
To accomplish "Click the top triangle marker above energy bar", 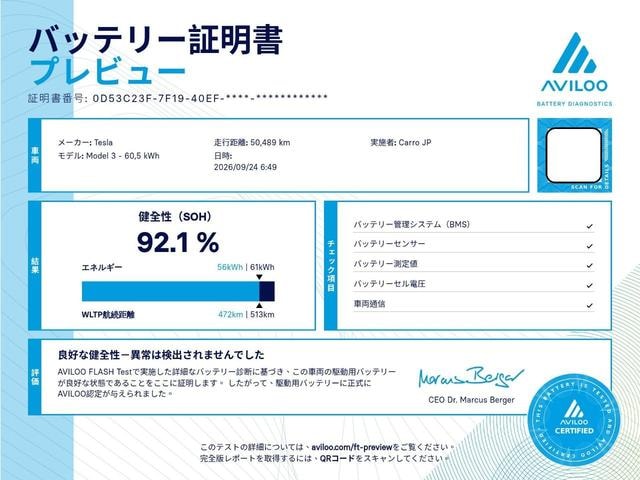I will tap(259, 277).
